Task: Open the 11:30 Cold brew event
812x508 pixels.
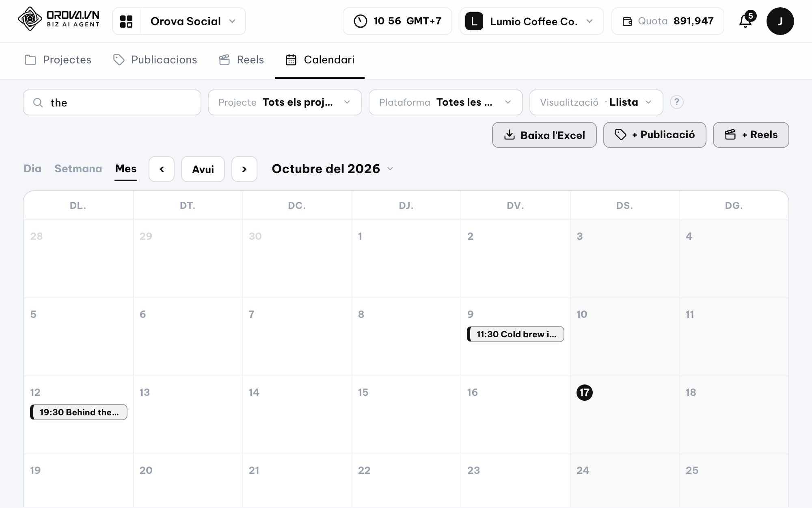Action: coord(516,334)
